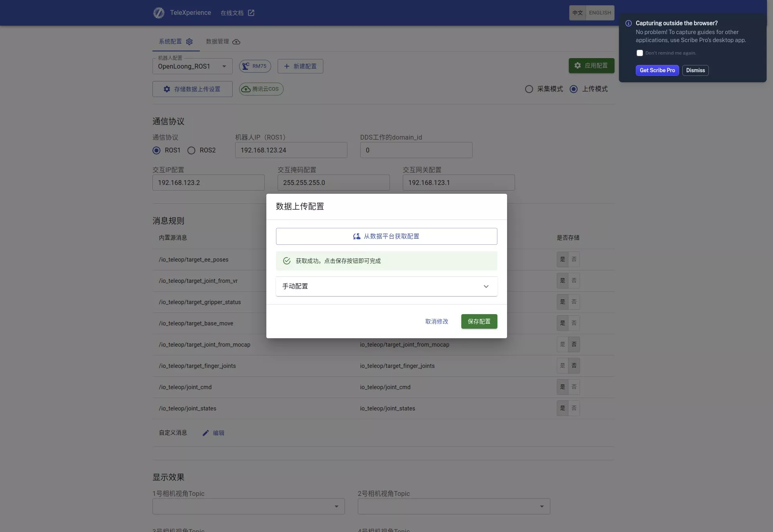Screen dimensions: 773x532
Task: Set 否 for /io_teleop/target_joint_from_vr storage
Action: (574, 280)
